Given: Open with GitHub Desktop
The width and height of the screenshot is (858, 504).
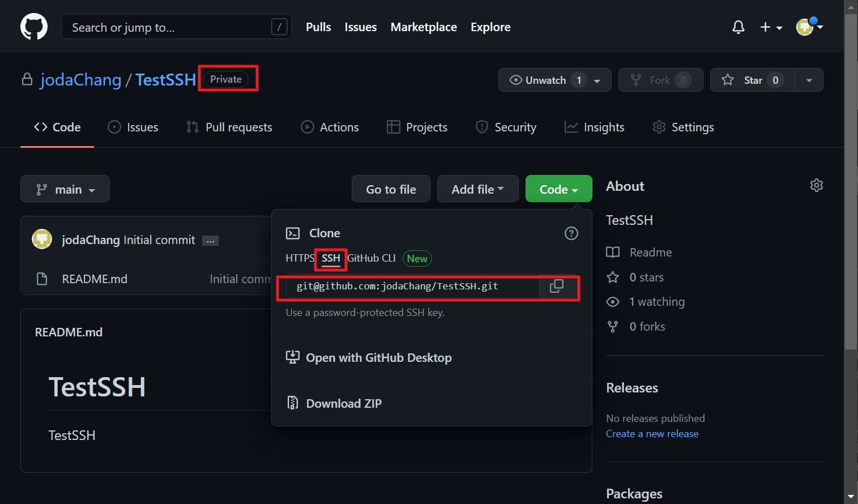Looking at the screenshot, I should [x=369, y=357].
